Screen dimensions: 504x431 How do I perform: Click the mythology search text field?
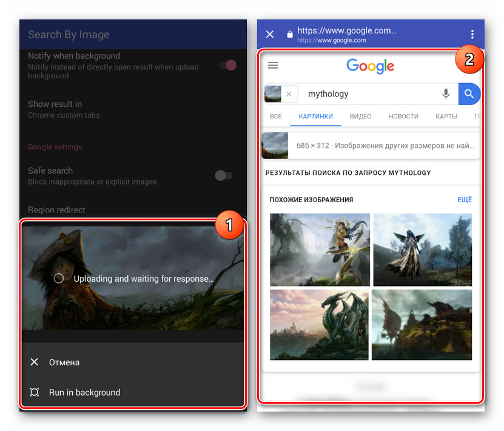[x=370, y=94]
